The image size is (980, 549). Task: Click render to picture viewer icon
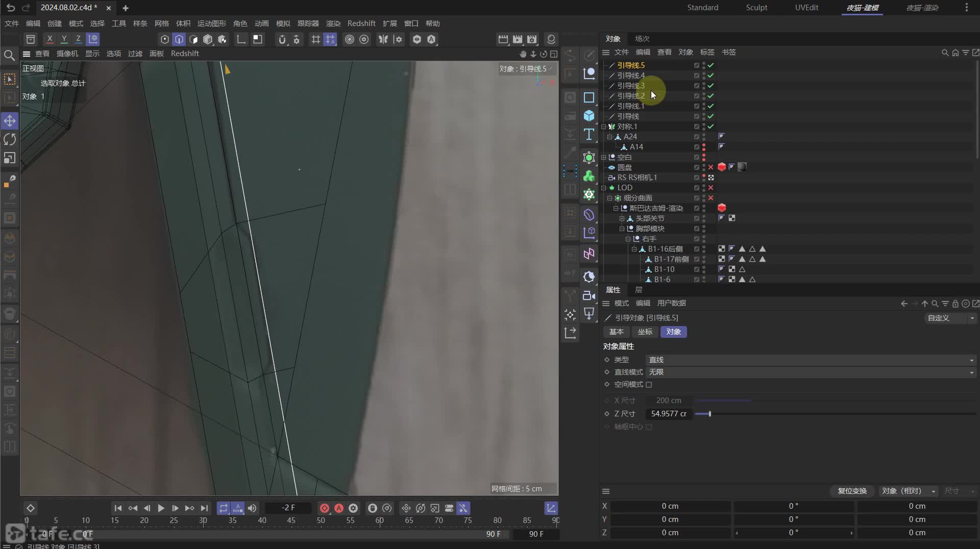pos(518,39)
